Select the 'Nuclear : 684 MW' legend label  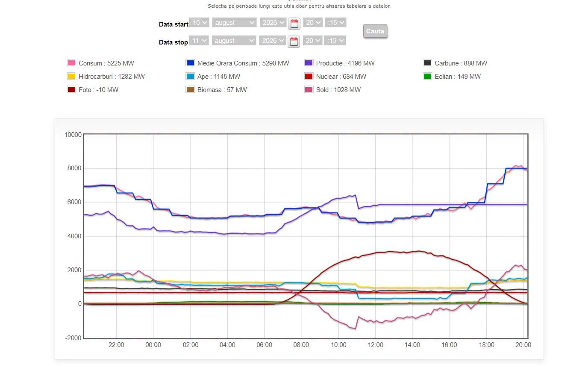[341, 77]
